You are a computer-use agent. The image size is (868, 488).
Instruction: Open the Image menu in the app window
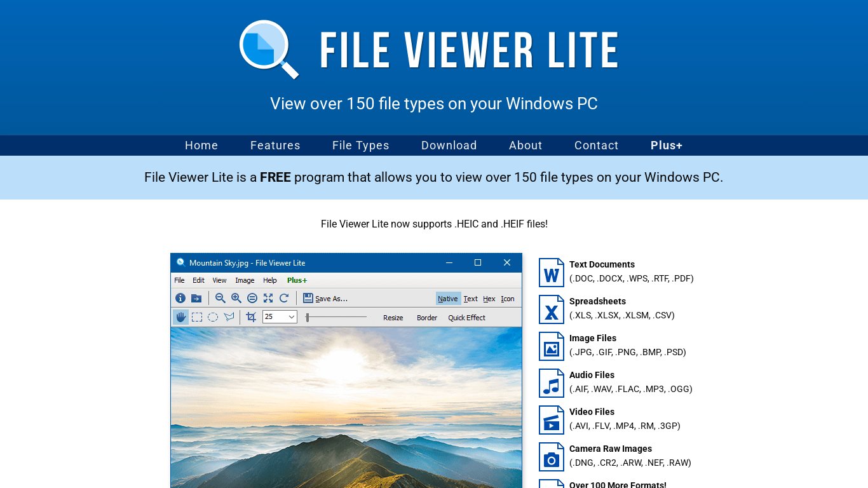(x=245, y=280)
